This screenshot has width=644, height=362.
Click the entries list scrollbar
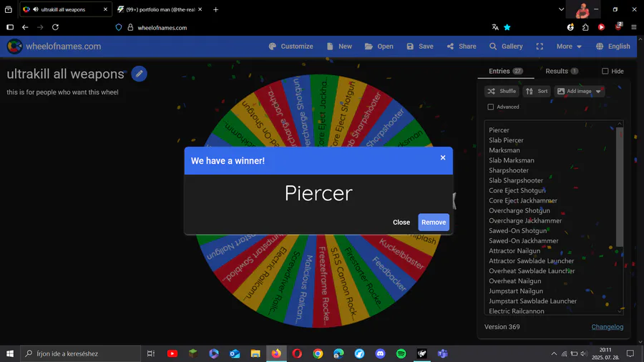click(620, 187)
